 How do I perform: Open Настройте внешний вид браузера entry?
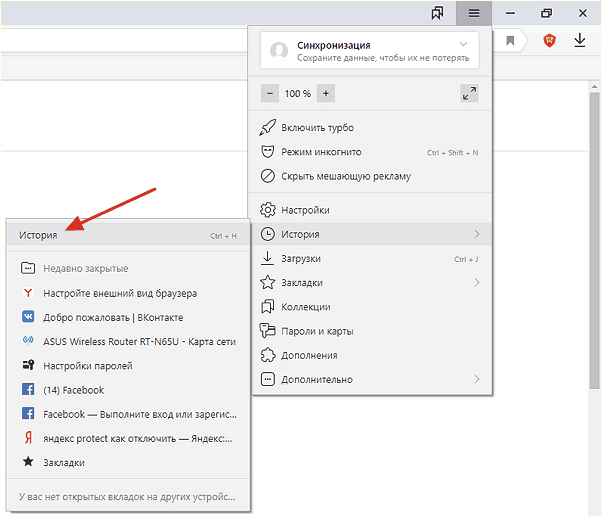click(128, 293)
